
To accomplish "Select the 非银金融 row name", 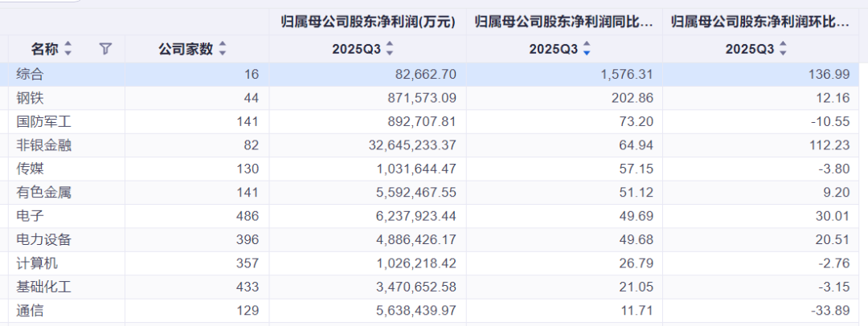I will click(43, 145).
